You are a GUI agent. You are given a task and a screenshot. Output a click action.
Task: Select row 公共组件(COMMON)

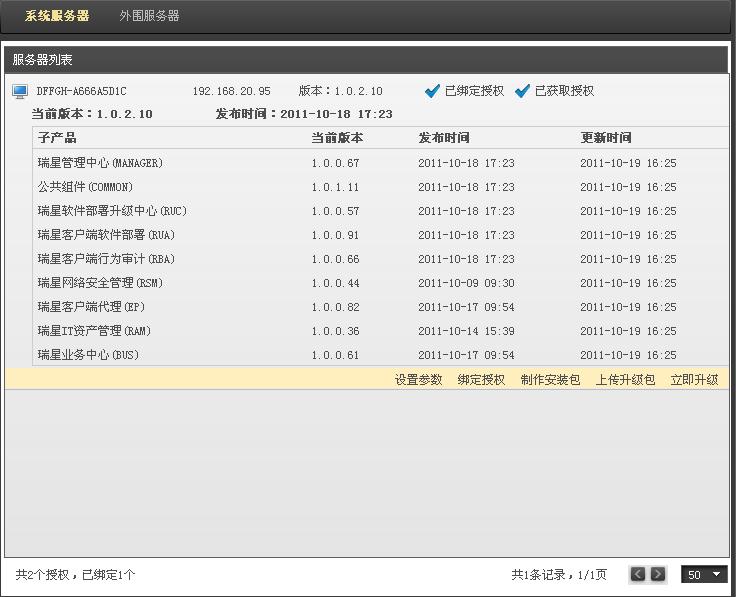click(x=380, y=187)
